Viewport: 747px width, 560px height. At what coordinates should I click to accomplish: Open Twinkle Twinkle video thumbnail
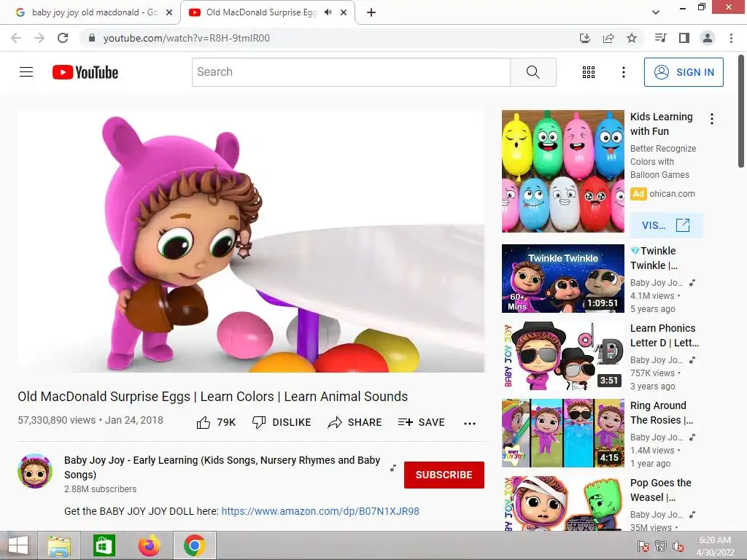[x=562, y=279]
